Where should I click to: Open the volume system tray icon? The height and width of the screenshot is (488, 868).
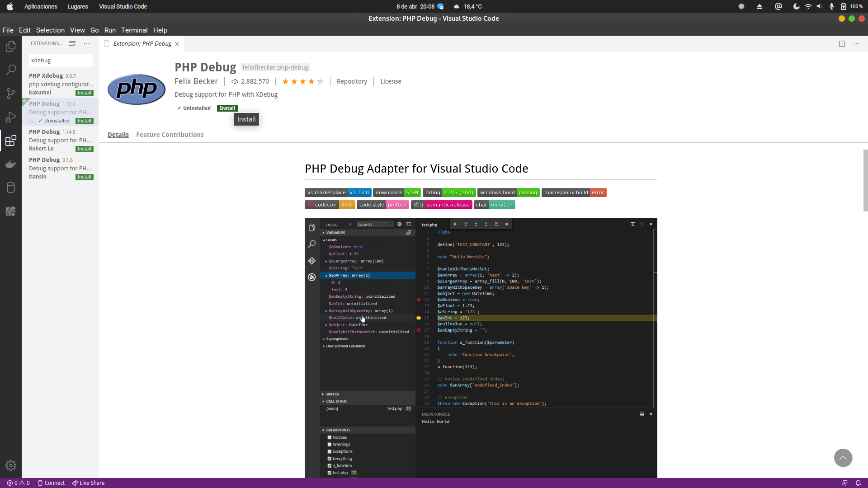(820, 6)
